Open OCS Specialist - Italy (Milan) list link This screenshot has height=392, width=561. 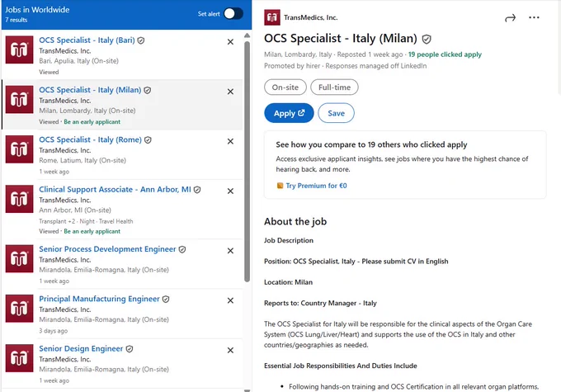click(90, 90)
